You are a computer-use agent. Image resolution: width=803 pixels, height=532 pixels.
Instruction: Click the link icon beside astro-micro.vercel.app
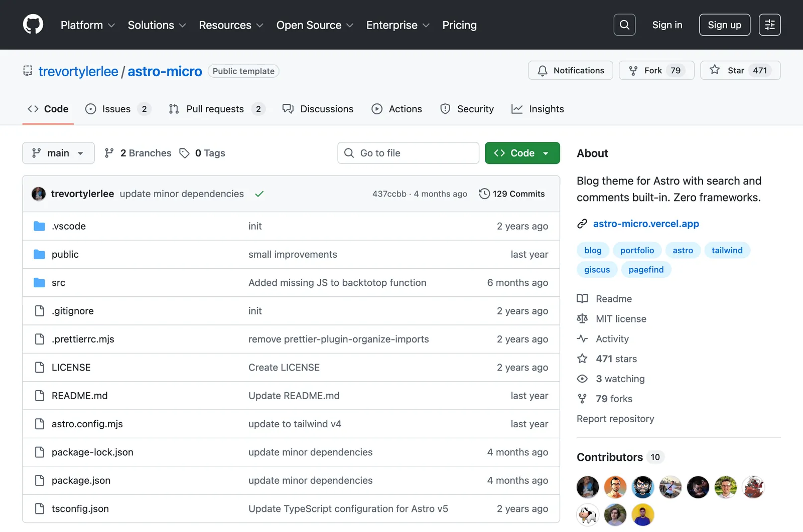point(582,224)
